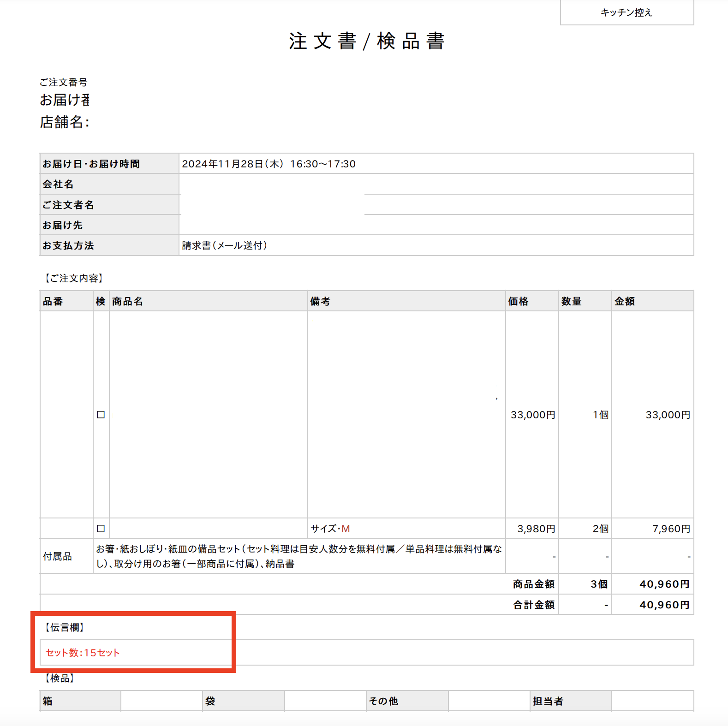Click the キッチン控え label box
The width and height of the screenshot is (728, 726).
(x=627, y=12)
